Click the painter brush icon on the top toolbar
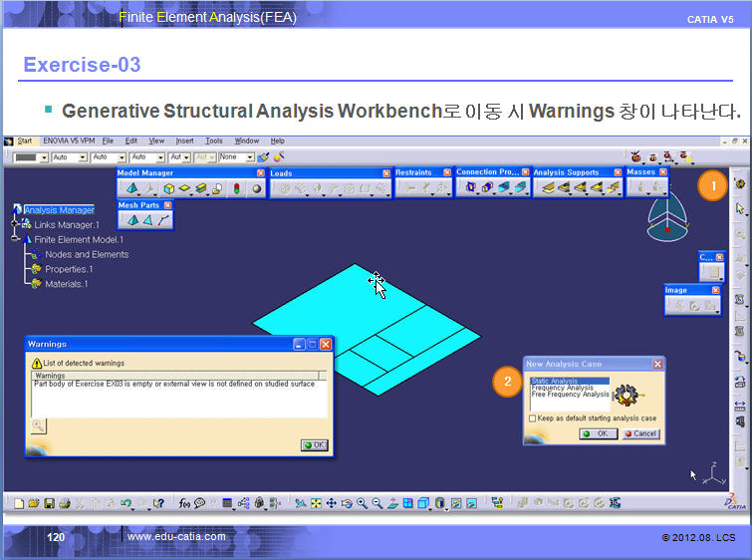The height and width of the screenshot is (560, 752). [x=263, y=156]
